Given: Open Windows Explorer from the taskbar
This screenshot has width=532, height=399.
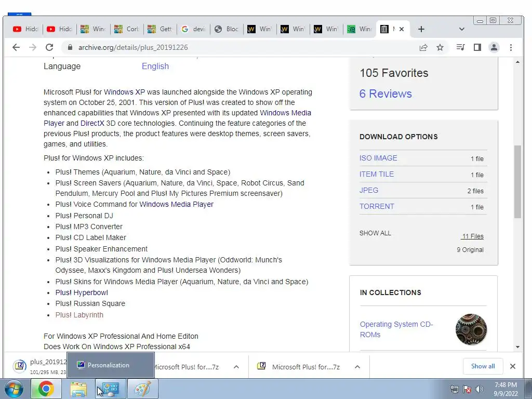Looking at the screenshot, I should [78, 389].
